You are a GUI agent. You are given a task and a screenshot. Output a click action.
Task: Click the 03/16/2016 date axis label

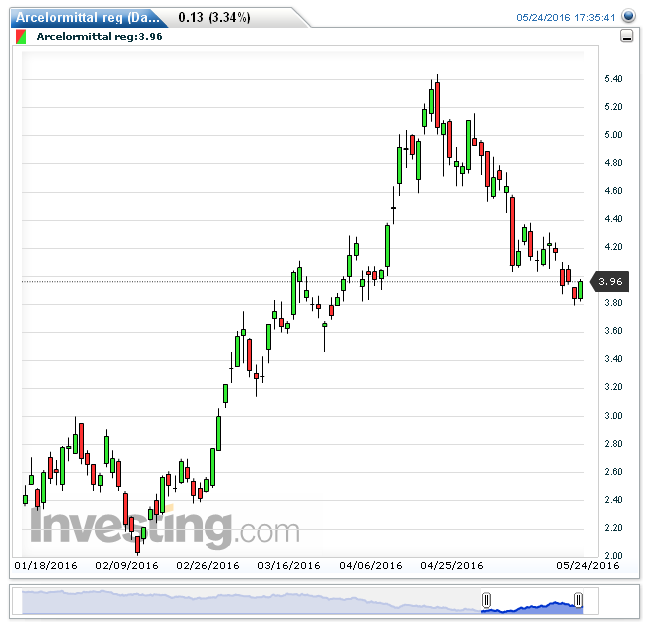coord(289,566)
